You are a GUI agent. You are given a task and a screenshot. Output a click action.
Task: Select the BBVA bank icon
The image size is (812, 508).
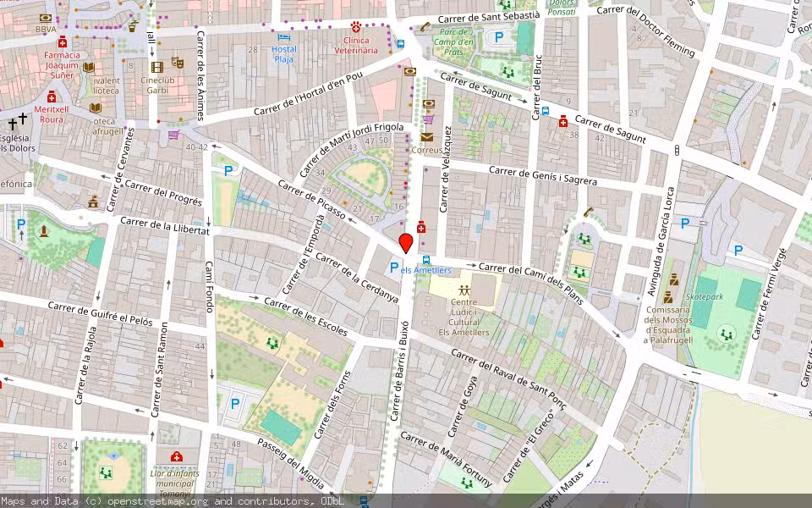[x=45, y=19]
